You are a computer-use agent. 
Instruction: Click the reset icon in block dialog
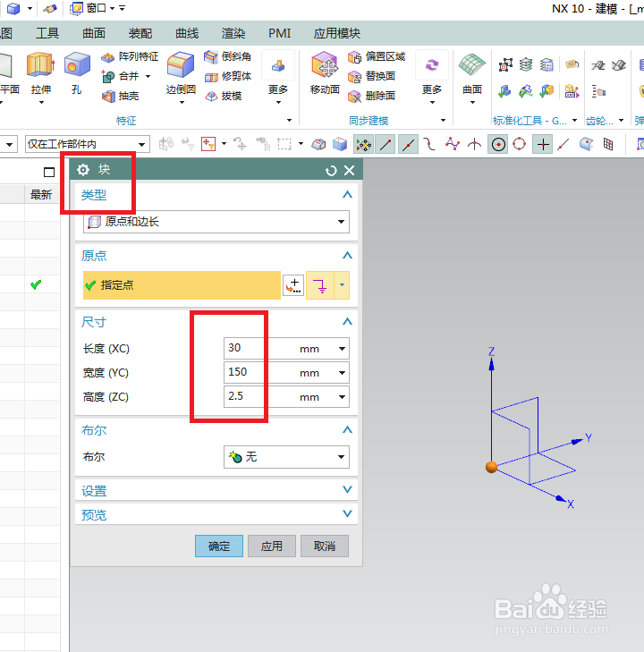point(331,171)
